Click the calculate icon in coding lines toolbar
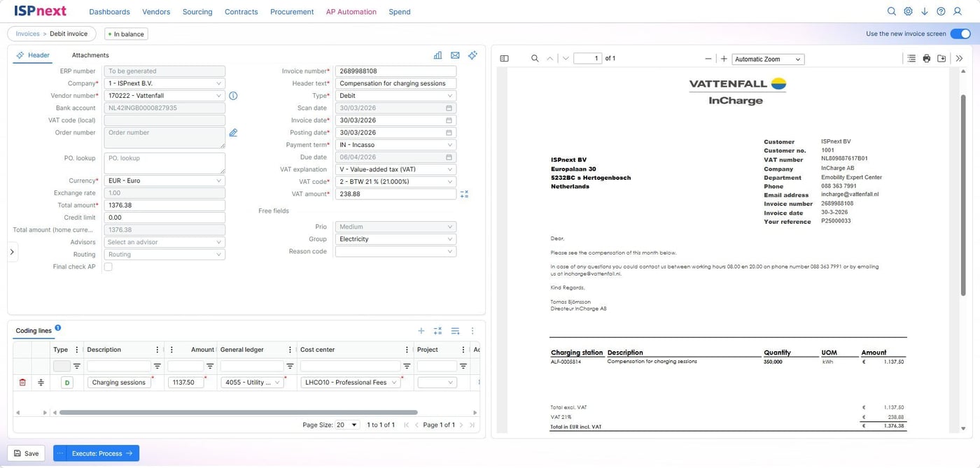Image resolution: width=980 pixels, height=468 pixels. click(437, 331)
